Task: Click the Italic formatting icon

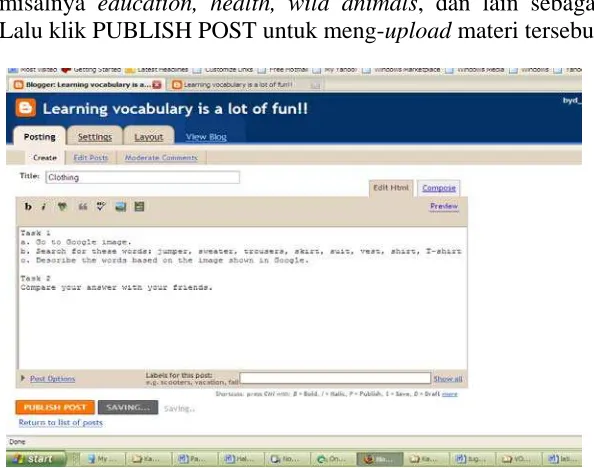Action: 44,207
